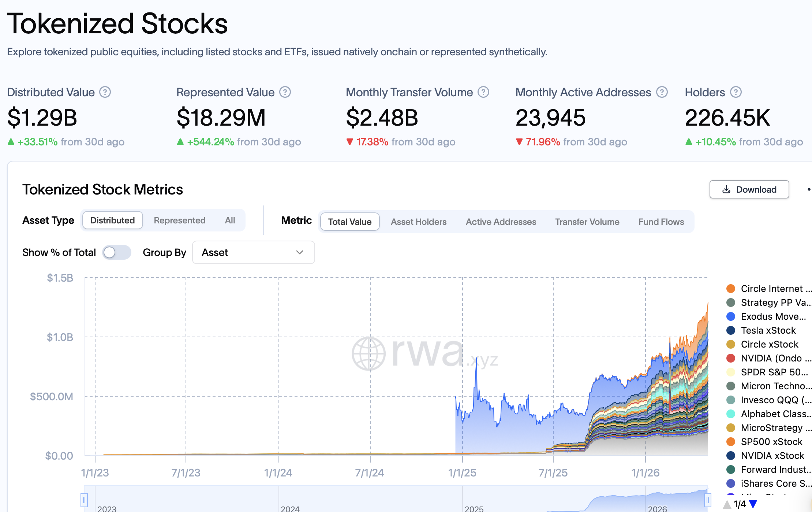Toggle NVIDIA xStock legend series
This screenshot has width=812, height=512.
pyautogui.click(x=766, y=456)
